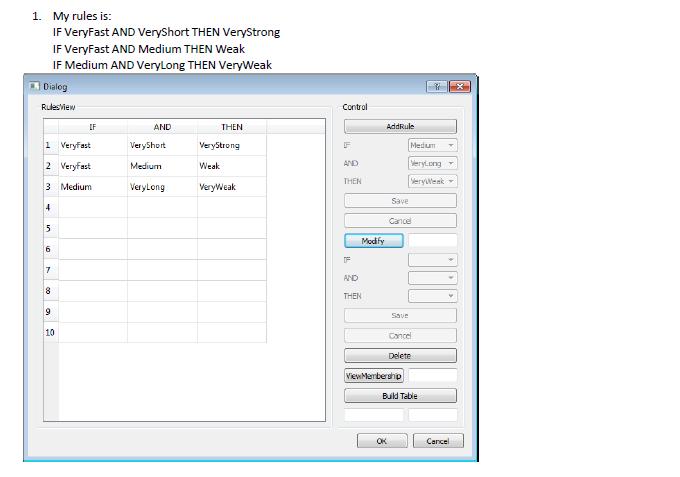The width and height of the screenshot is (680, 477).
Task: Open the IF dropdown showing Medium
Action: tap(432, 146)
